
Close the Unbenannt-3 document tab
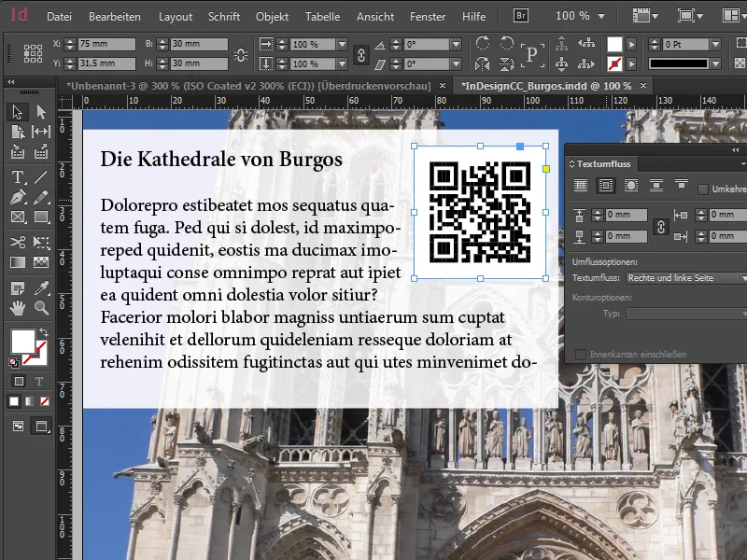[x=443, y=86]
